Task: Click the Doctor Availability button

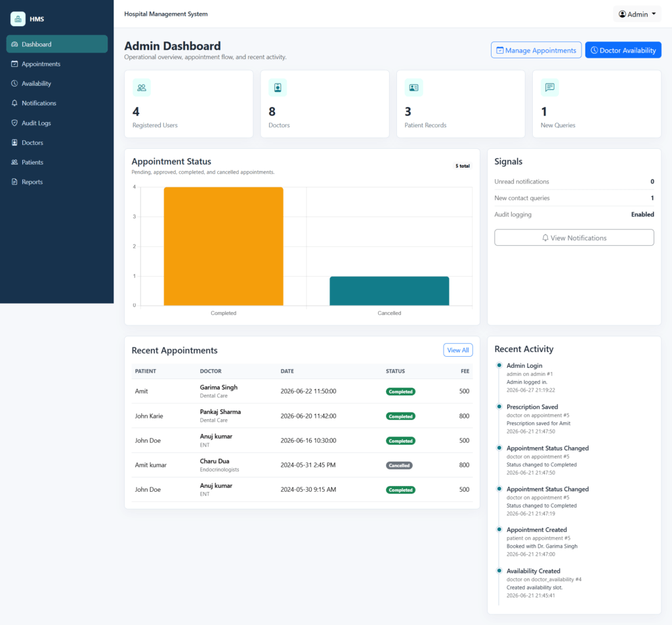Action: 623,50
